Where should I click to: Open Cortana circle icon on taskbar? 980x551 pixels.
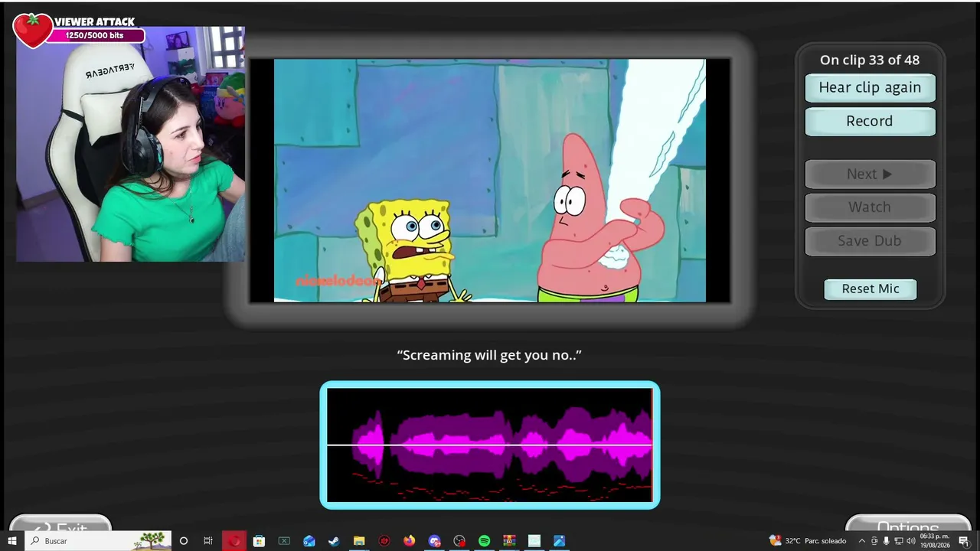184,541
